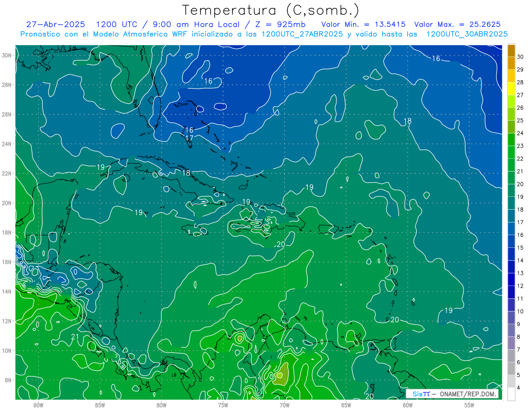
Task: Pick the colorbar swatch between 11 and 12
Action: 511,293
